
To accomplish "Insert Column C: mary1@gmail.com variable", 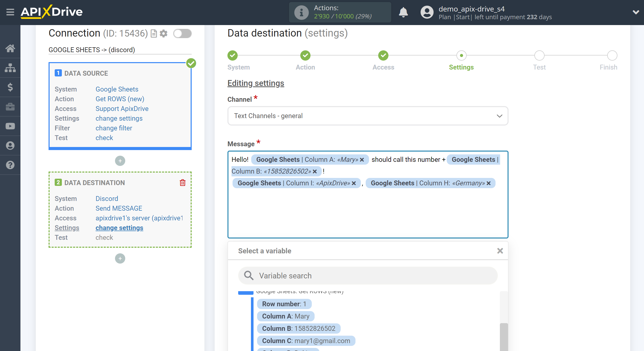I will [306, 341].
